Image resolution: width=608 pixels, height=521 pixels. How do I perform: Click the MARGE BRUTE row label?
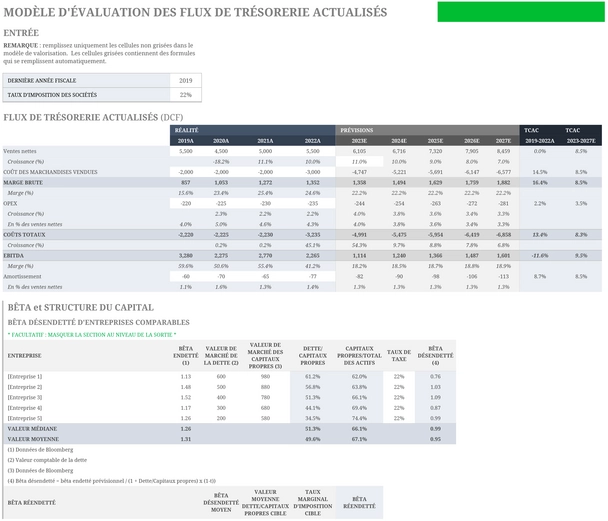click(23, 183)
